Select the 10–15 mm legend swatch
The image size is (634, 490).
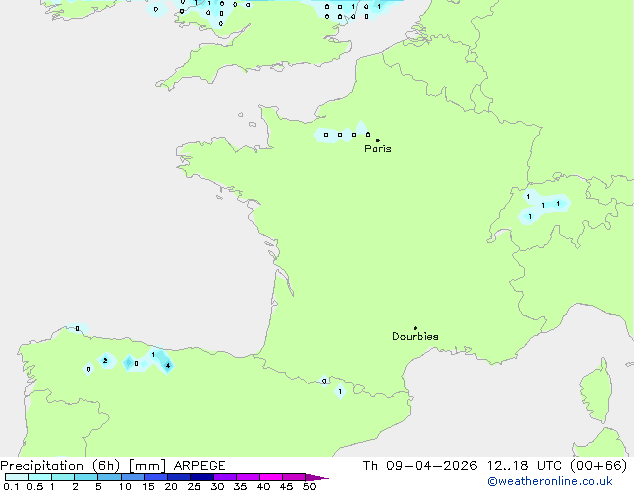click(x=132, y=477)
